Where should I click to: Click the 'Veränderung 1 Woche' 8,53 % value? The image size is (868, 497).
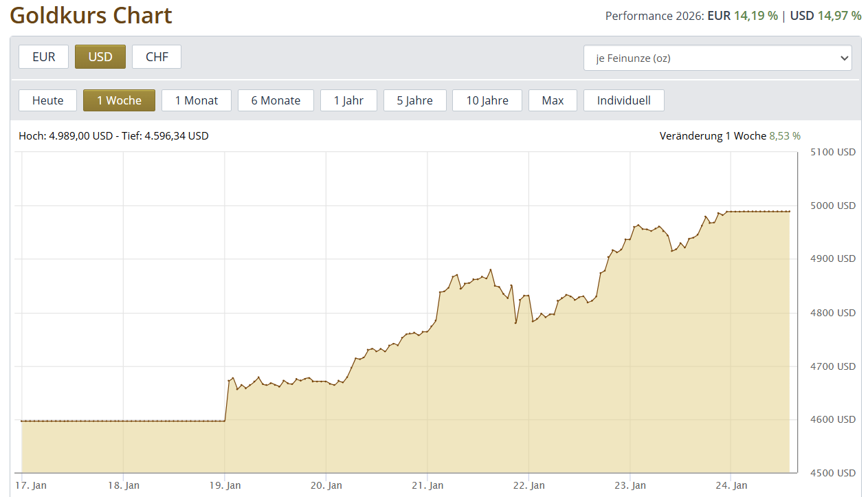coord(784,136)
